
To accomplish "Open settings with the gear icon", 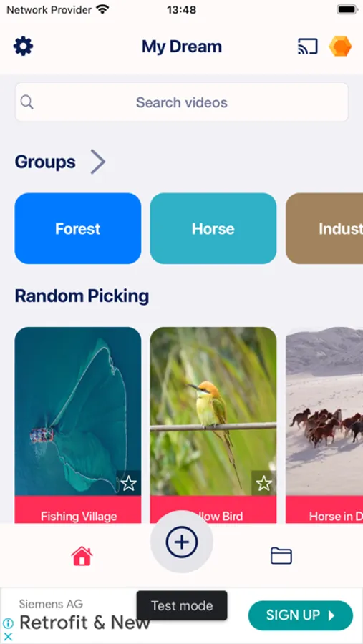I will click(24, 47).
